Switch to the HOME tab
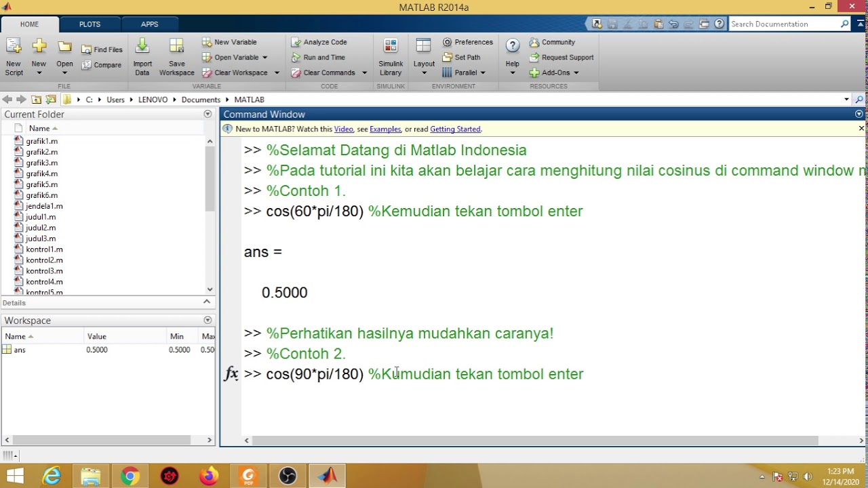The width and height of the screenshot is (868, 488). (x=29, y=24)
